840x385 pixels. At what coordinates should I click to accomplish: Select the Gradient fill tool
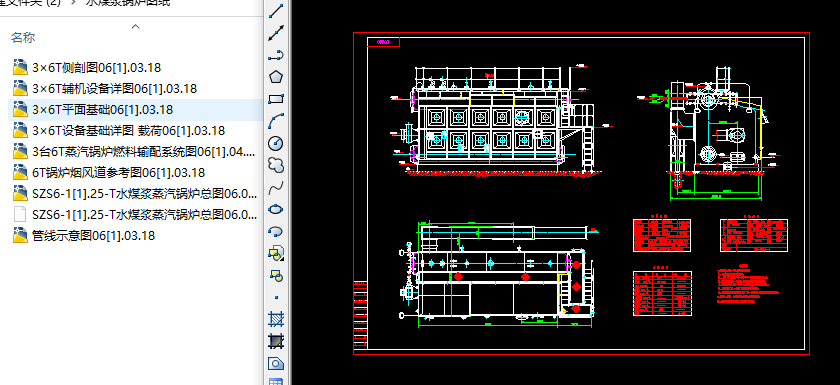(275, 342)
